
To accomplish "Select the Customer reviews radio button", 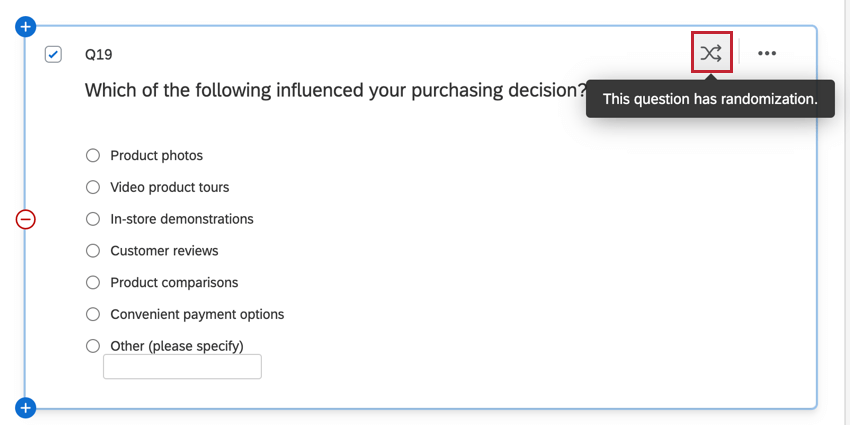I will [93, 251].
